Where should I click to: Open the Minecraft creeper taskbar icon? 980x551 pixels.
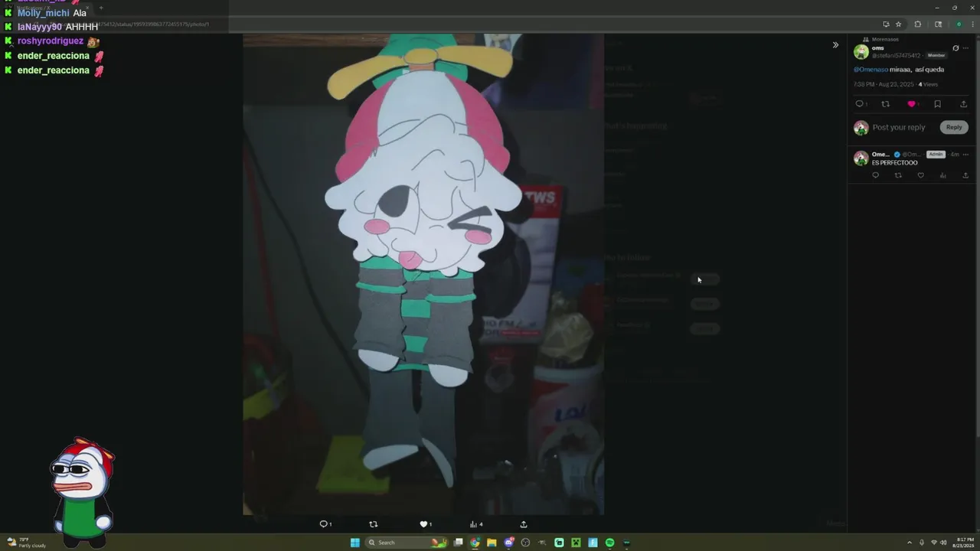click(x=576, y=543)
